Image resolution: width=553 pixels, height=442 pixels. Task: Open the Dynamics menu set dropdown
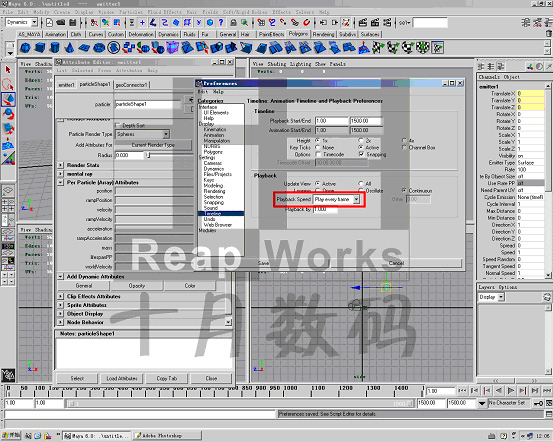click(x=35, y=23)
